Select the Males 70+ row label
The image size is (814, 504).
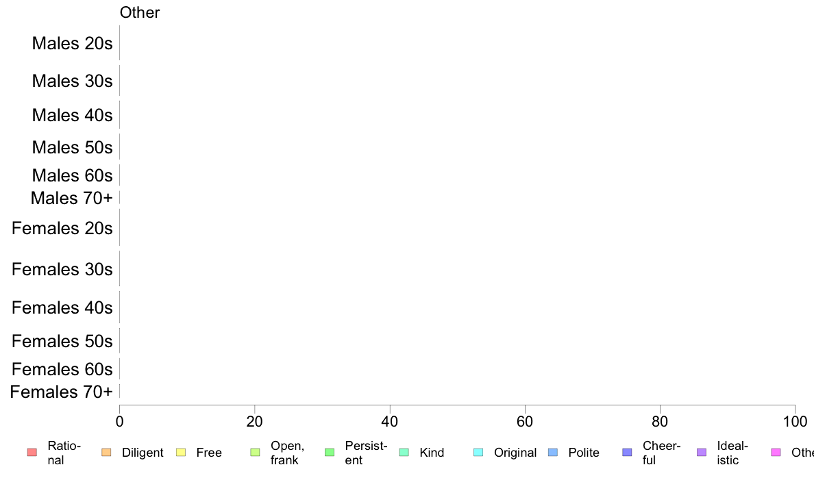tap(72, 199)
